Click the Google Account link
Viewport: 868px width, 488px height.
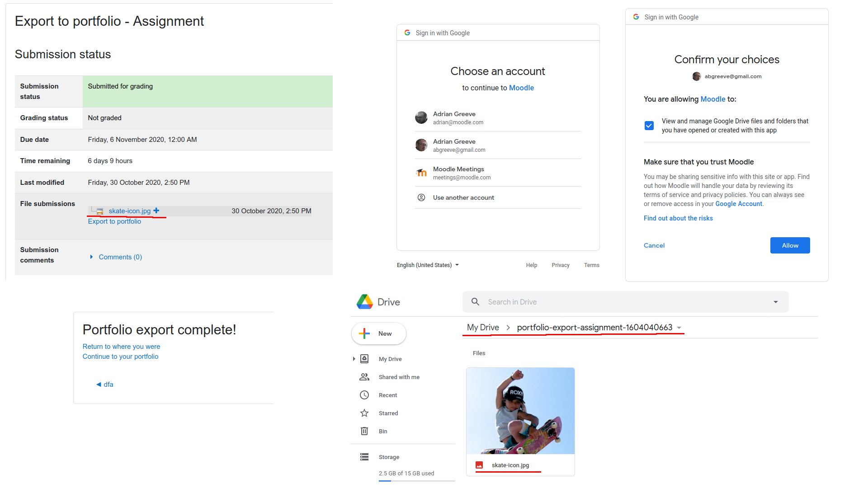click(739, 204)
